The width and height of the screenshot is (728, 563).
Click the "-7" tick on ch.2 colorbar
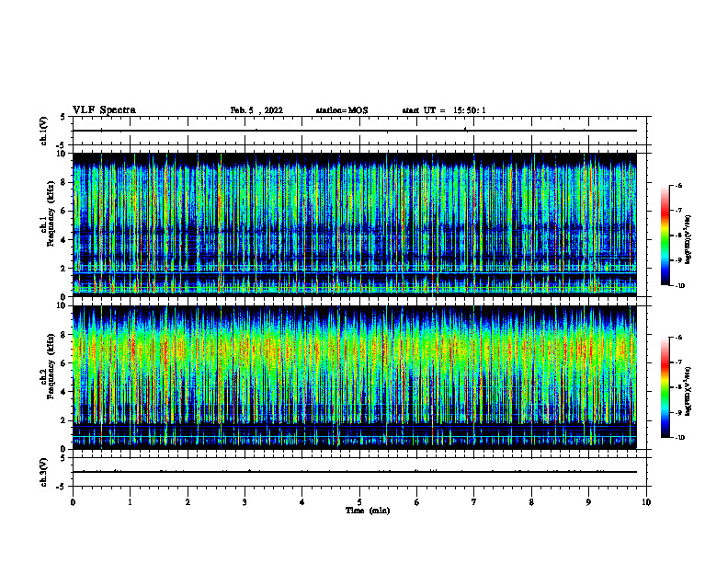coord(678,362)
